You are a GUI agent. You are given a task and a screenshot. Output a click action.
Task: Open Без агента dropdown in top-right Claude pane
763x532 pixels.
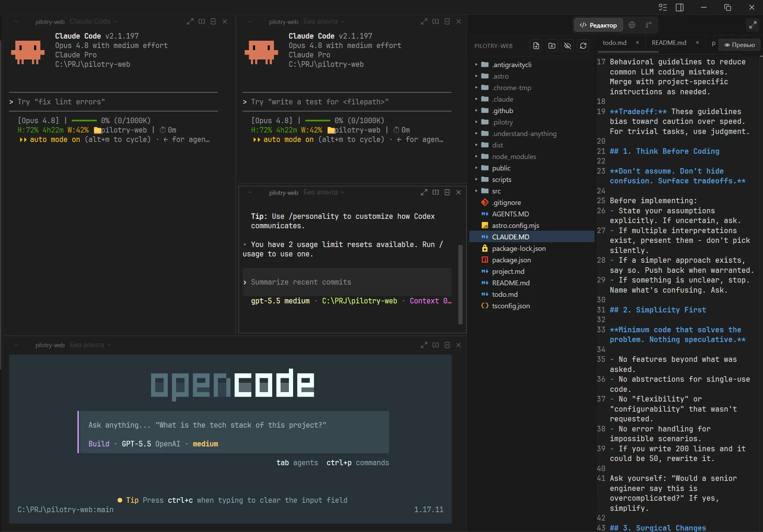point(324,22)
